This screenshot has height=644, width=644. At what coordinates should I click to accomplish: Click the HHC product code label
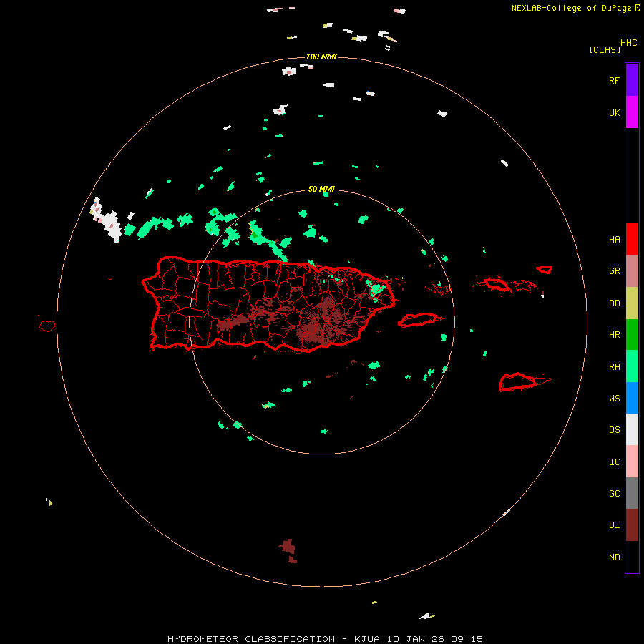point(628,43)
